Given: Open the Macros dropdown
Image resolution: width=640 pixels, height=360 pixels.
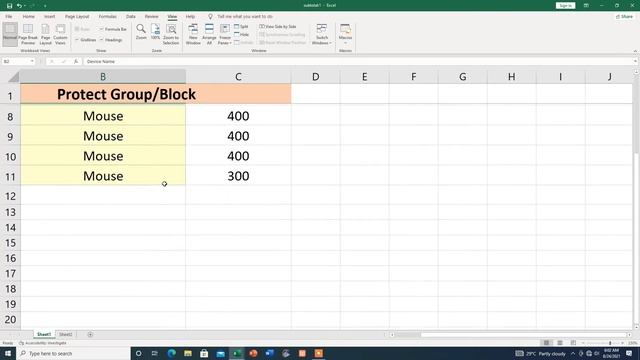Looking at the screenshot, I should click(x=345, y=34).
